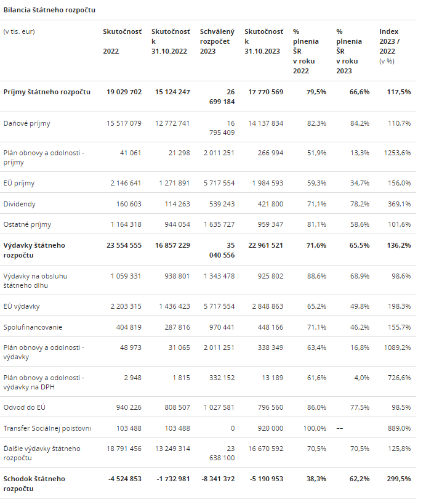The height and width of the screenshot is (504, 426).
Task: Click the 'EÚ výdavky' row label
Action: pos(22,306)
